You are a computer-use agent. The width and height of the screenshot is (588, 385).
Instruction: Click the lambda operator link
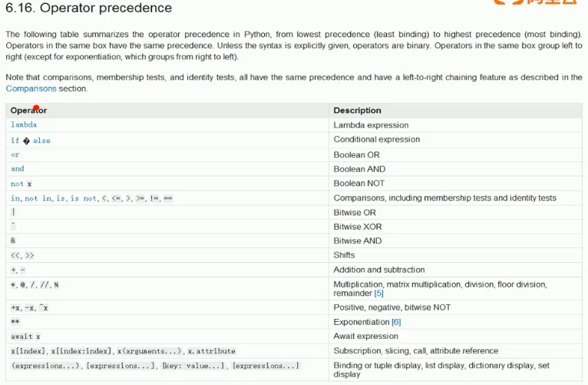tap(24, 124)
